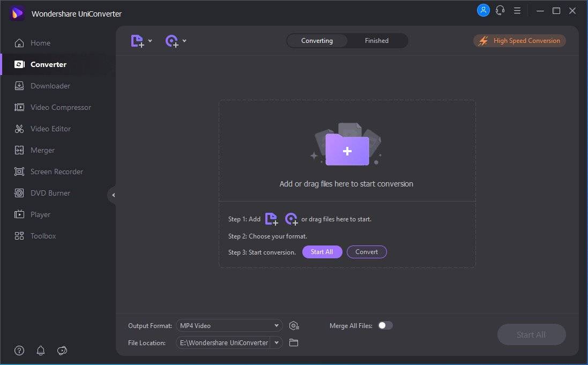Image resolution: width=588 pixels, height=365 pixels.
Task: Open the output folder icon
Action: [294, 342]
